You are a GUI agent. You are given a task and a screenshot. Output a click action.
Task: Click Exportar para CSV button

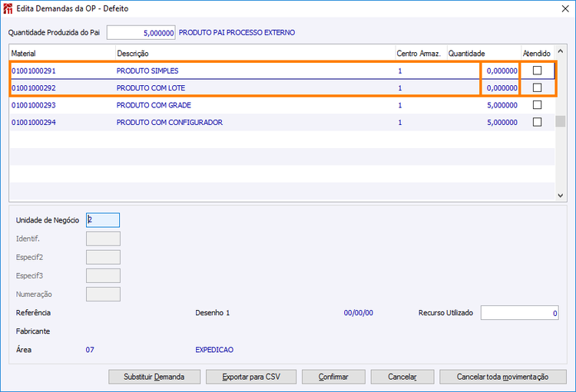pyautogui.click(x=251, y=377)
